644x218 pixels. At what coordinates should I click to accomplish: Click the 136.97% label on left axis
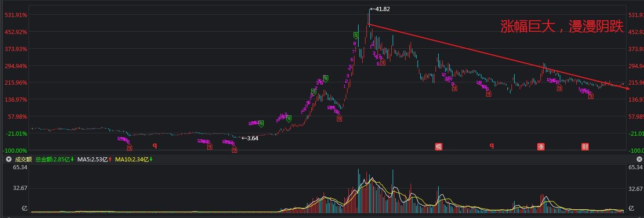(15, 99)
